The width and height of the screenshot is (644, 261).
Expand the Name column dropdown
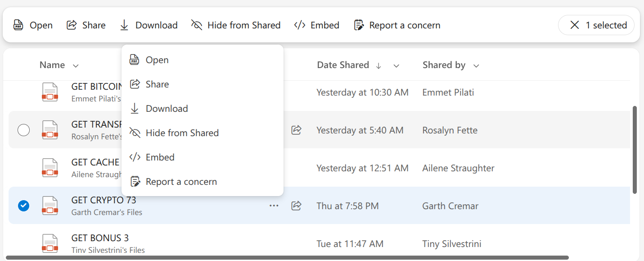pyautogui.click(x=76, y=66)
